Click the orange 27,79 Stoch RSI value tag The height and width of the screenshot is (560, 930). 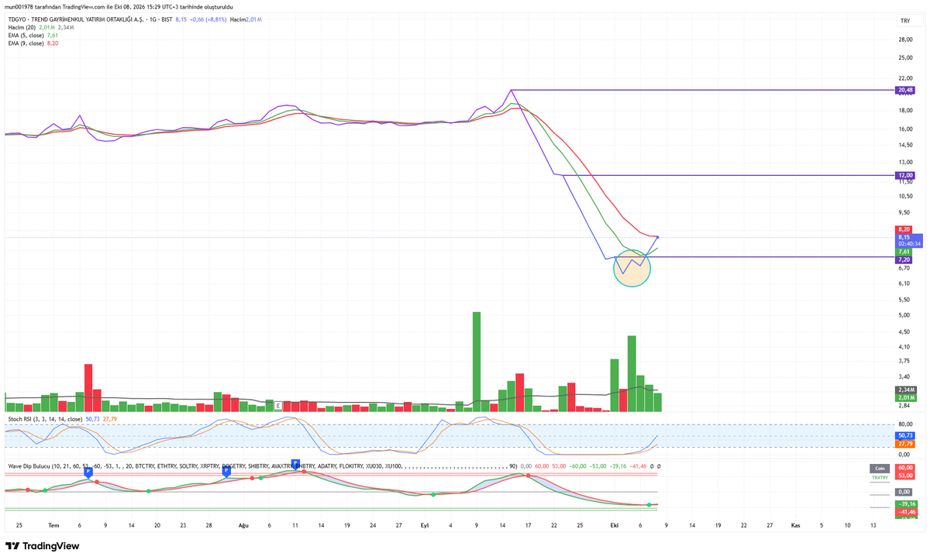[904, 445]
